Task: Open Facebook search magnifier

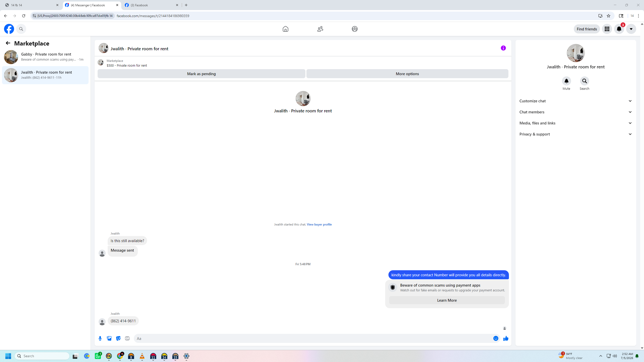Action: (21, 29)
